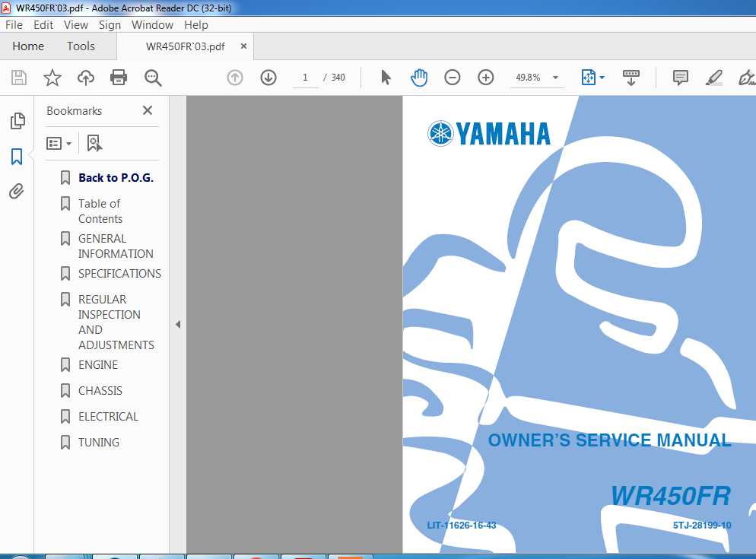Image resolution: width=756 pixels, height=559 pixels.
Task: Click the WR450FR model text
Action: (x=671, y=496)
